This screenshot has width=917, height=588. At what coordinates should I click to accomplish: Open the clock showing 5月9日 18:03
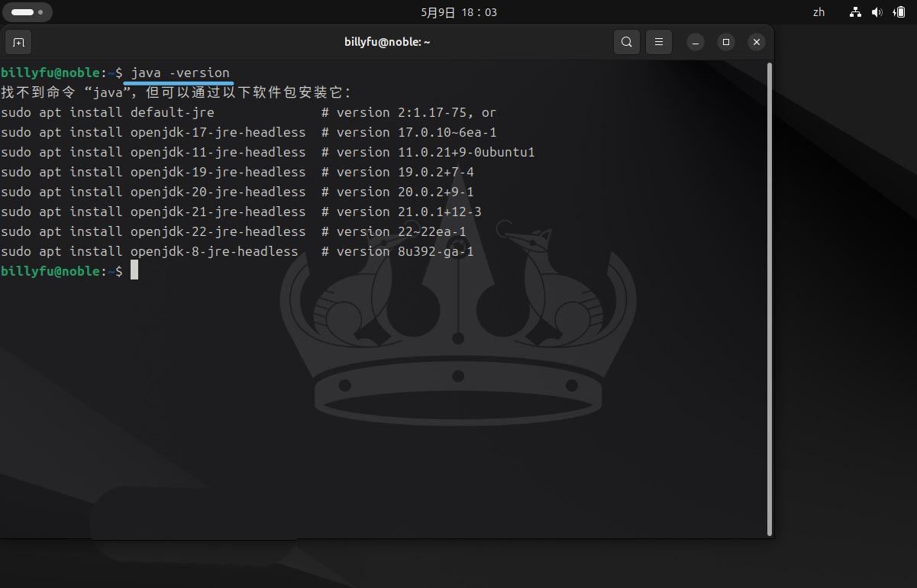(x=458, y=12)
